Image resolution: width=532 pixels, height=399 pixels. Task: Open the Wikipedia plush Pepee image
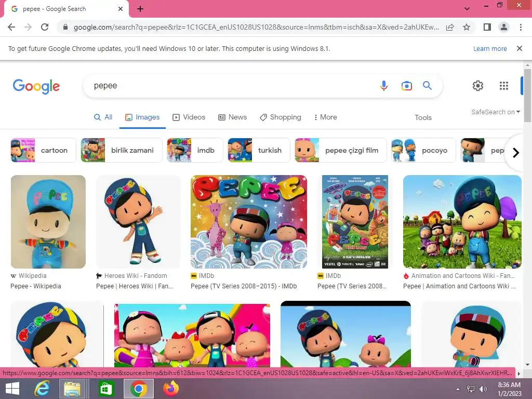click(48, 222)
